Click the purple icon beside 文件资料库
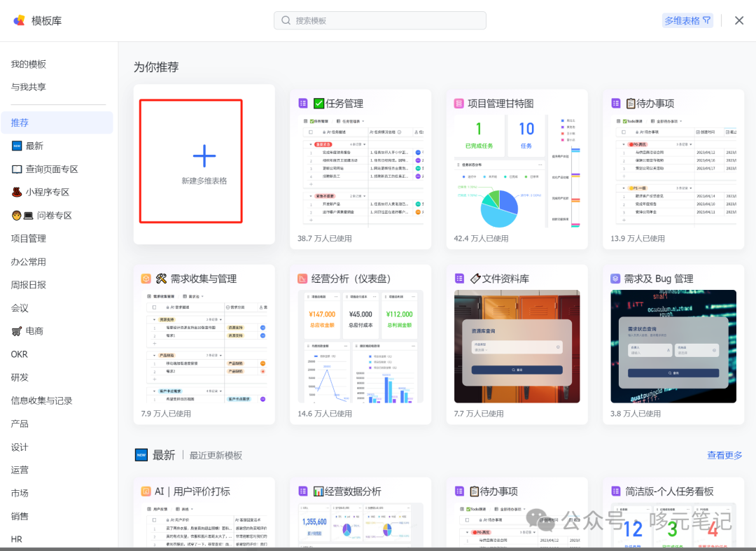Screen dimensions: 756x551 pos(459,279)
